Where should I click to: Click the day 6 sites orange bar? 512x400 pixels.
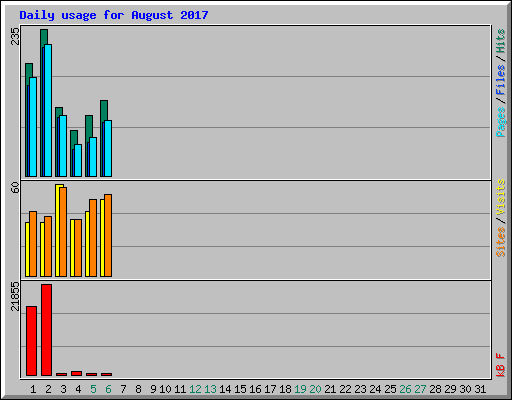point(108,235)
